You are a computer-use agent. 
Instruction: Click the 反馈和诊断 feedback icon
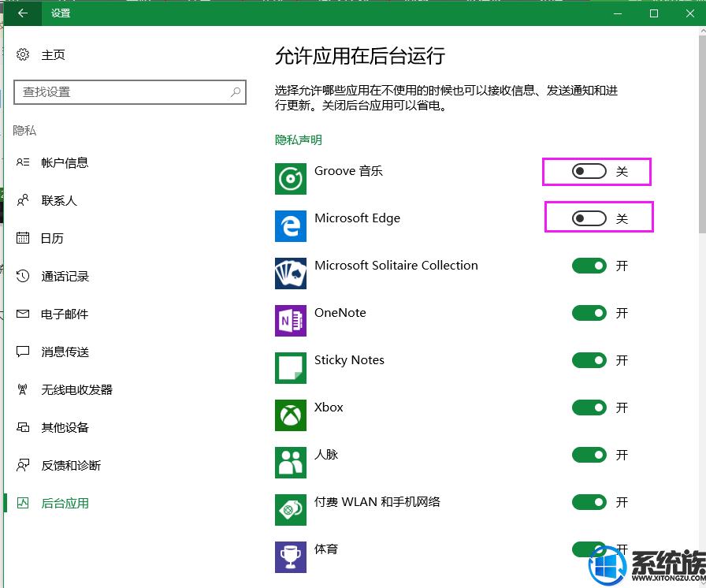[x=23, y=465]
